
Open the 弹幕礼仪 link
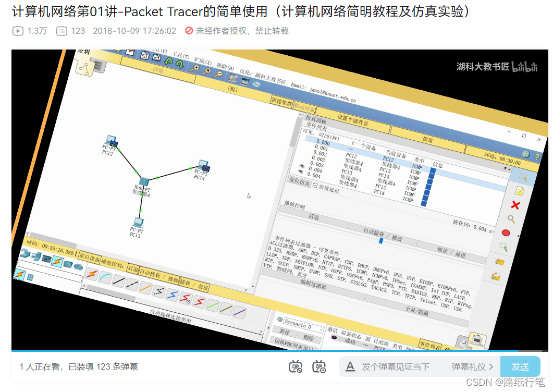(472, 366)
